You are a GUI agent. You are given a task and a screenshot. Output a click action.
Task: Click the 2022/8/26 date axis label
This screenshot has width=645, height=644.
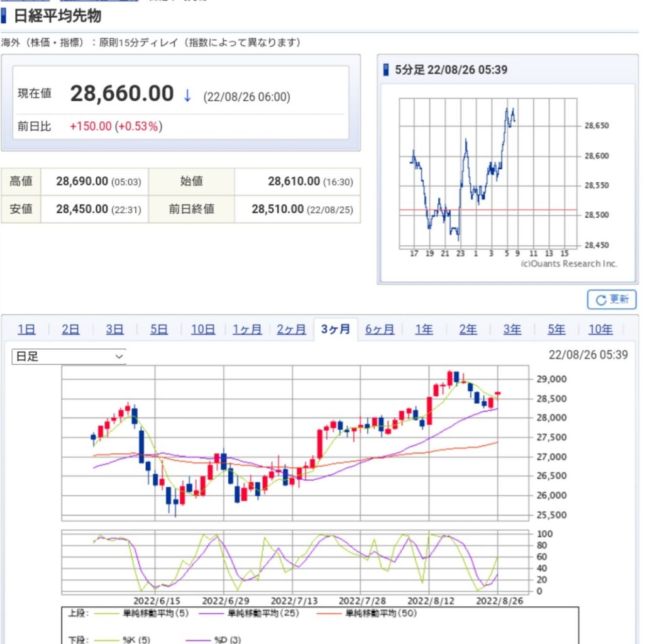(x=499, y=601)
